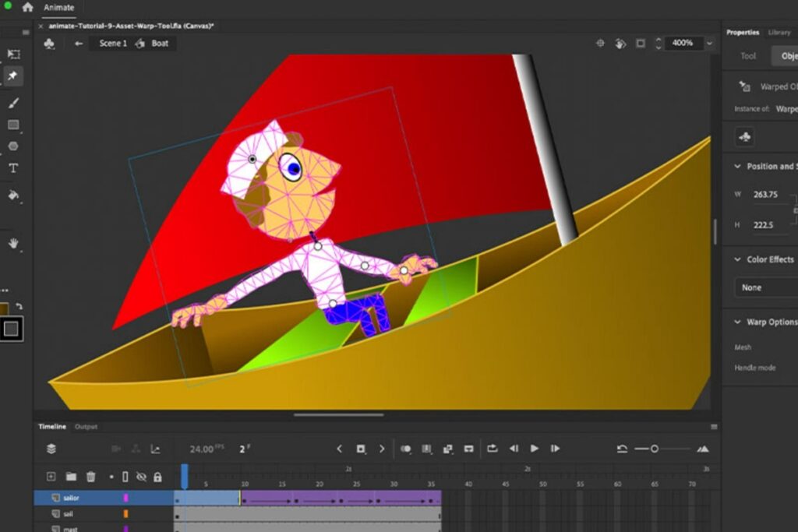The height and width of the screenshot is (532, 798).
Task: Go to the previous keyframe
Action: tap(340, 449)
